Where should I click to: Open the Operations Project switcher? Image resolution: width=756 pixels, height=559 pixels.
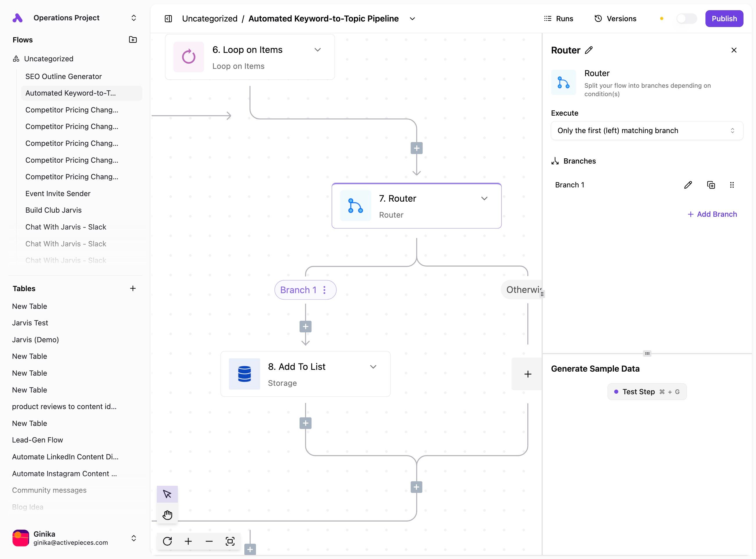134,18
